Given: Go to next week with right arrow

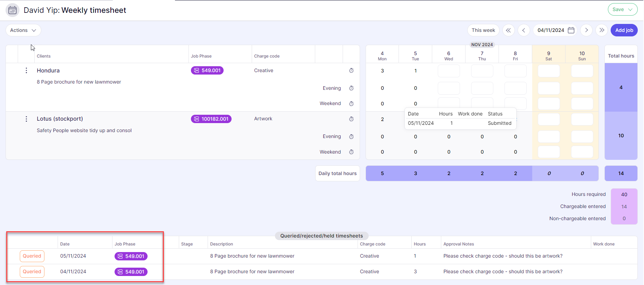Looking at the screenshot, I should pyautogui.click(x=586, y=30).
